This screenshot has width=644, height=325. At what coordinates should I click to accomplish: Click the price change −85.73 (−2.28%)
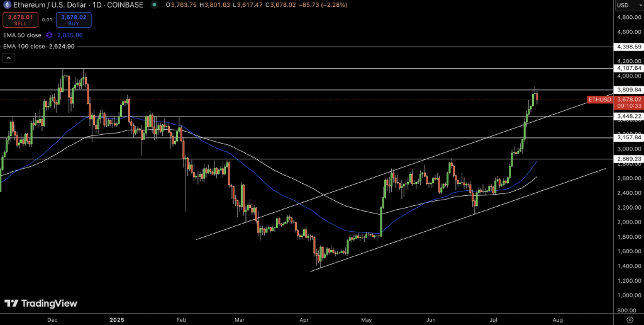pos(323,5)
